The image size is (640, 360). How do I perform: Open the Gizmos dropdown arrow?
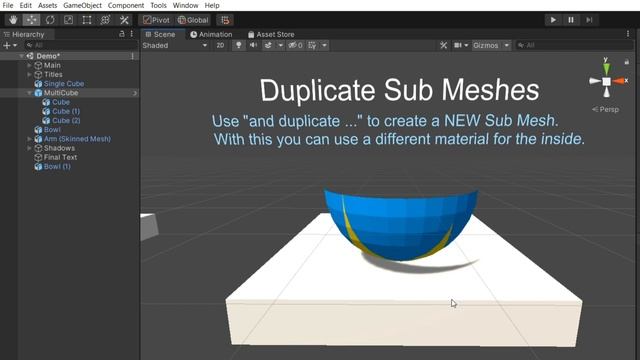coord(507,45)
